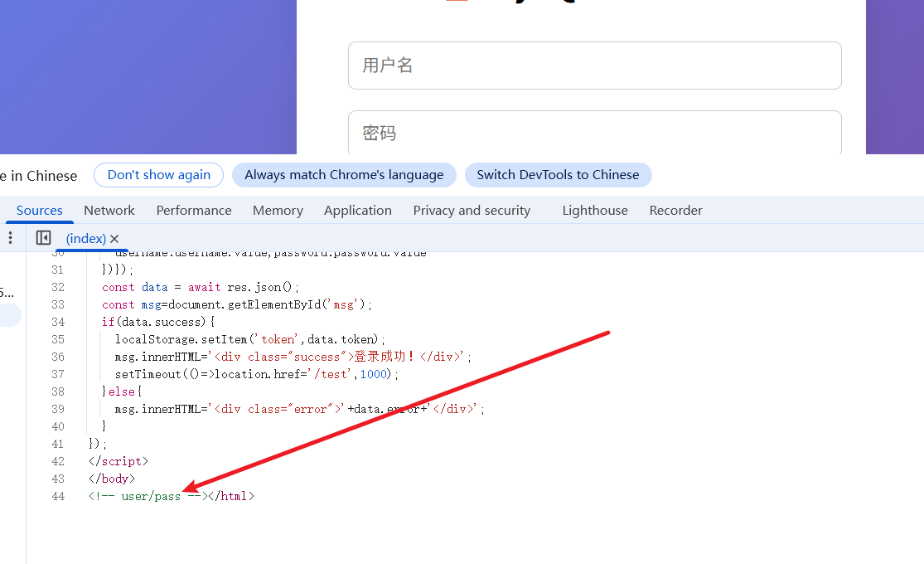
Task: Open the three-dot more options menu
Action: [10, 238]
